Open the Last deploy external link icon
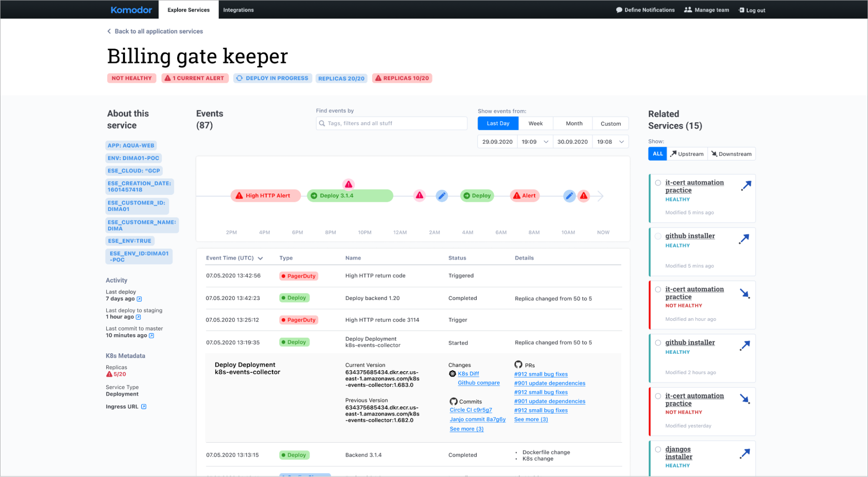The image size is (868, 477). point(139,299)
